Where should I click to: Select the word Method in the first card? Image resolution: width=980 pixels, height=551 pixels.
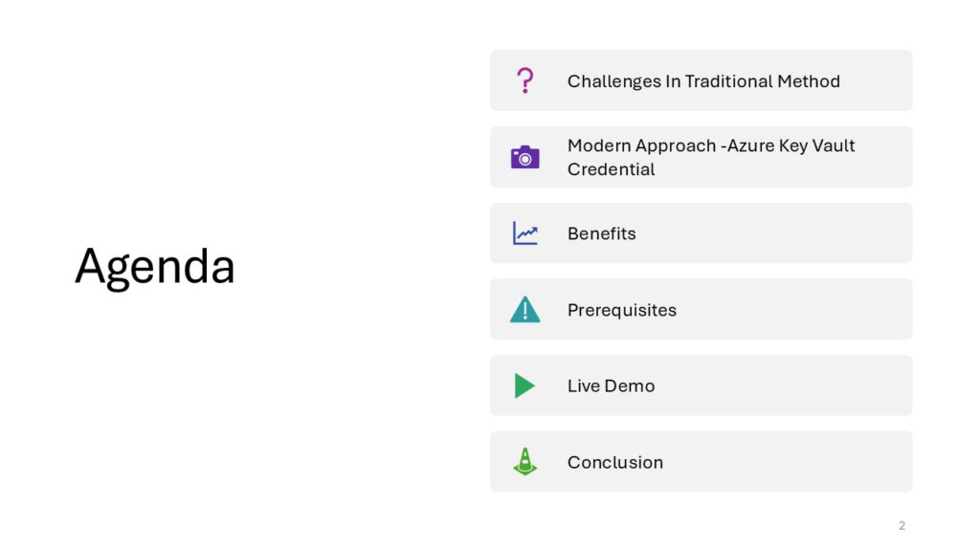(x=809, y=81)
